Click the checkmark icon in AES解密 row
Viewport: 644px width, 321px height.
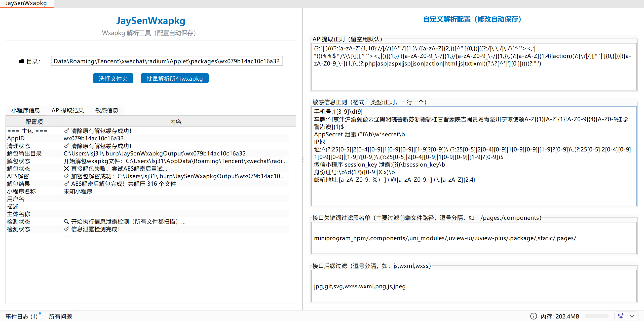(x=66, y=176)
